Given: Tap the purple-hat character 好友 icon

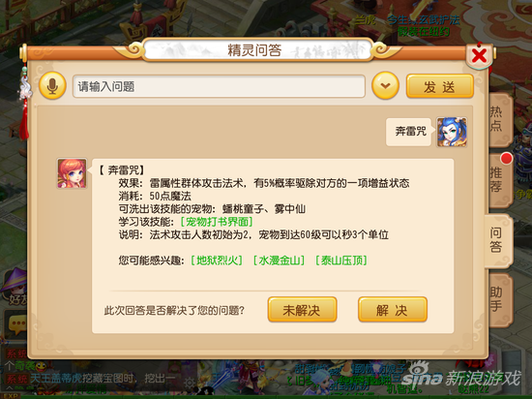Looking at the screenshot, I should (x=14, y=286).
